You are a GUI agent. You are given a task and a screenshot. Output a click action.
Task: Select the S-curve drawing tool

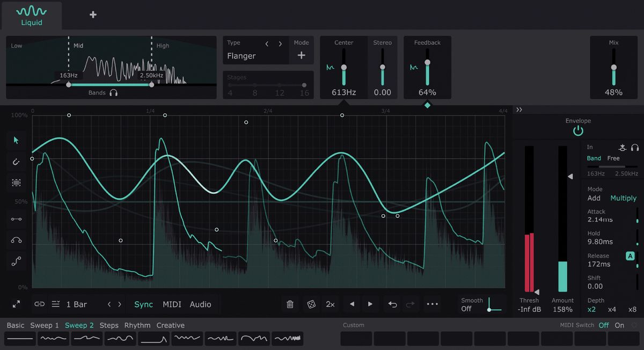pos(16,261)
